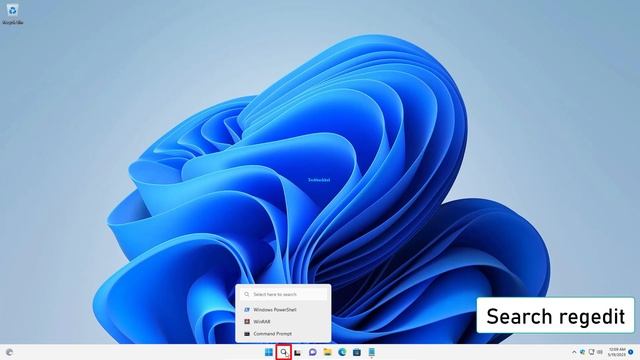640x360 pixels.
Task: Open the notification count badge
Action: [x=631, y=352]
